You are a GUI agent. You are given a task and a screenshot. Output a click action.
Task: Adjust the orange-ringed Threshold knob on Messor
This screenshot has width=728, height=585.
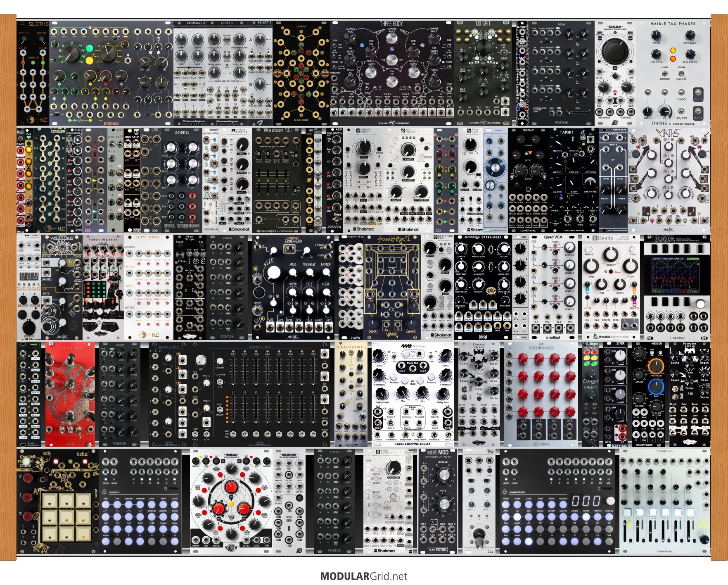click(656, 366)
